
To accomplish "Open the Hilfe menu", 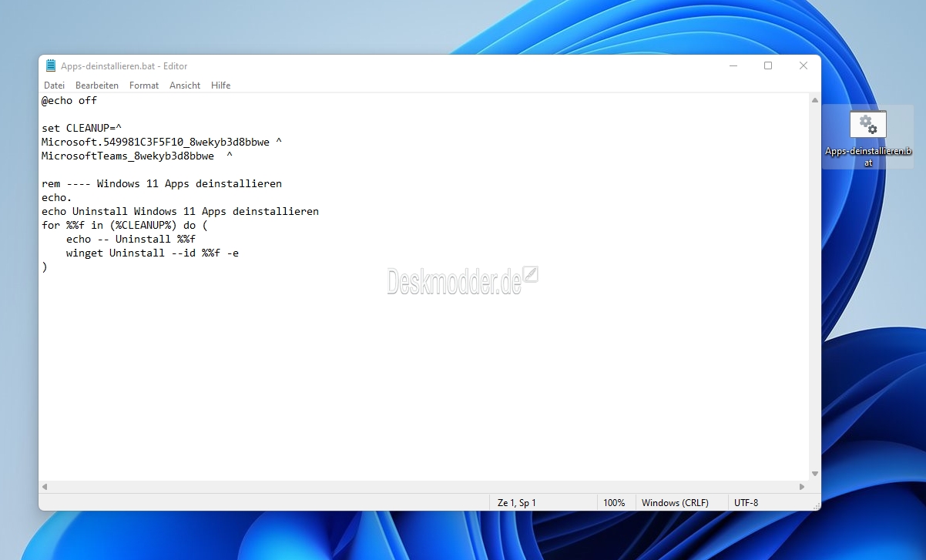I will (x=221, y=86).
